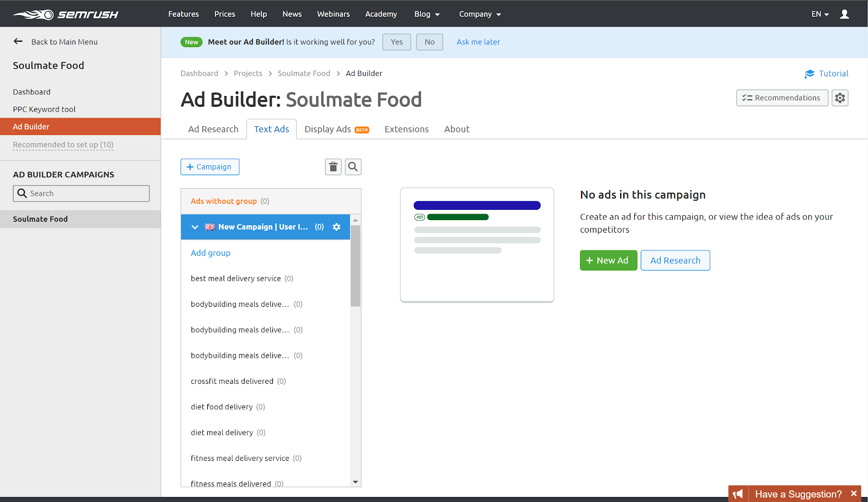This screenshot has width=868, height=502.
Task: Open campaign search magnifier icon
Action: pos(353,167)
